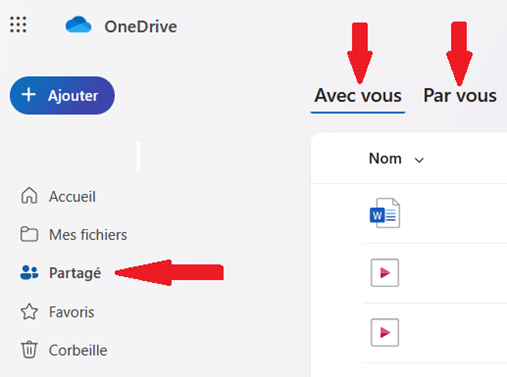The width and height of the screenshot is (507, 377).
Task: Open the app launcher waffle icon
Action: (x=18, y=25)
